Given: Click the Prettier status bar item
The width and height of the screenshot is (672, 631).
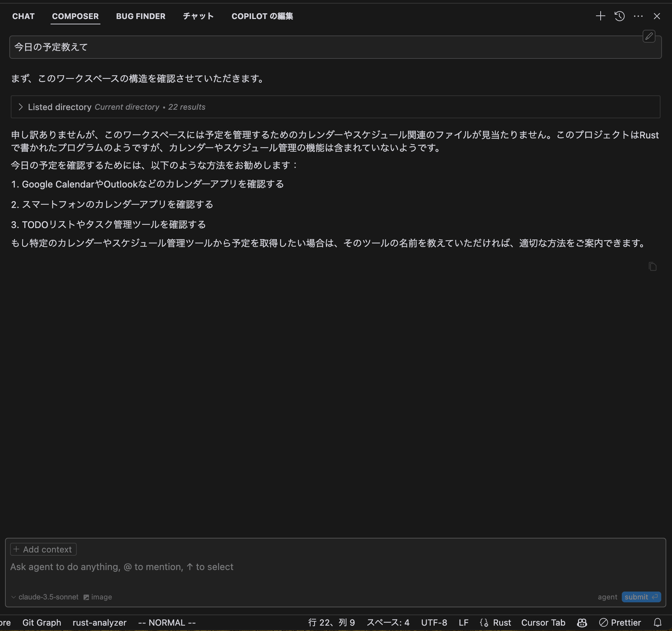Looking at the screenshot, I should (620, 623).
